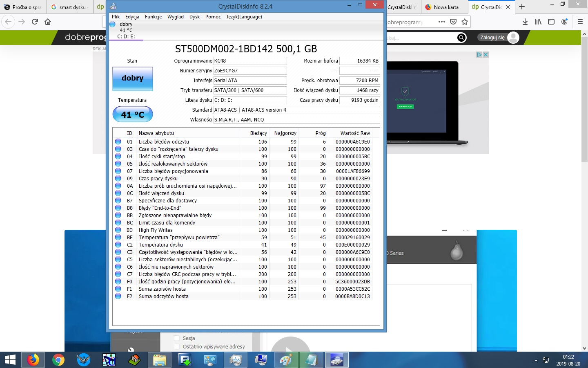Click the dobreprogramy search magnifier icon
The width and height of the screenshot is (588, 368).
461,38
